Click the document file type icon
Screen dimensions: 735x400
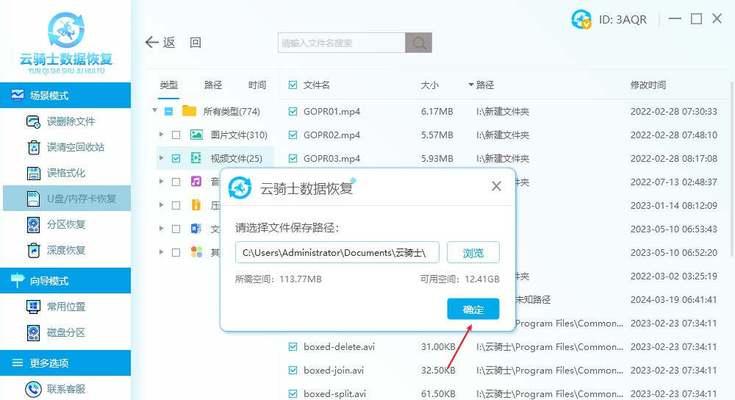point(196,229)
